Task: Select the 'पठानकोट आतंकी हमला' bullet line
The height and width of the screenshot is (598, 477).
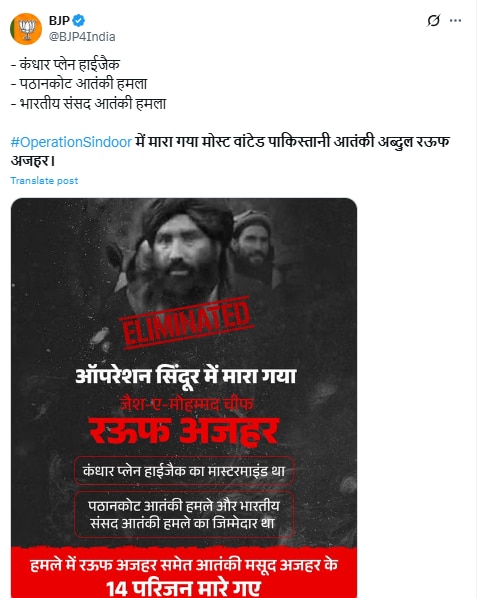Action: pos(79,84)
